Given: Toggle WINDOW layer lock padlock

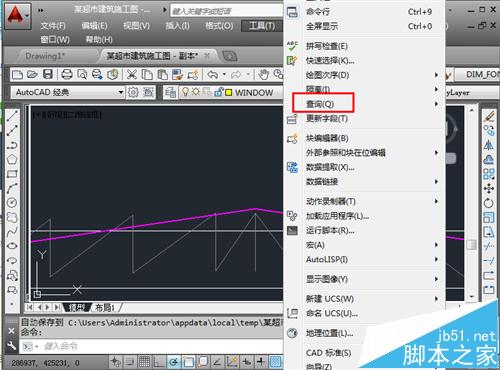Looking at the screenshot, I should 219,92.
